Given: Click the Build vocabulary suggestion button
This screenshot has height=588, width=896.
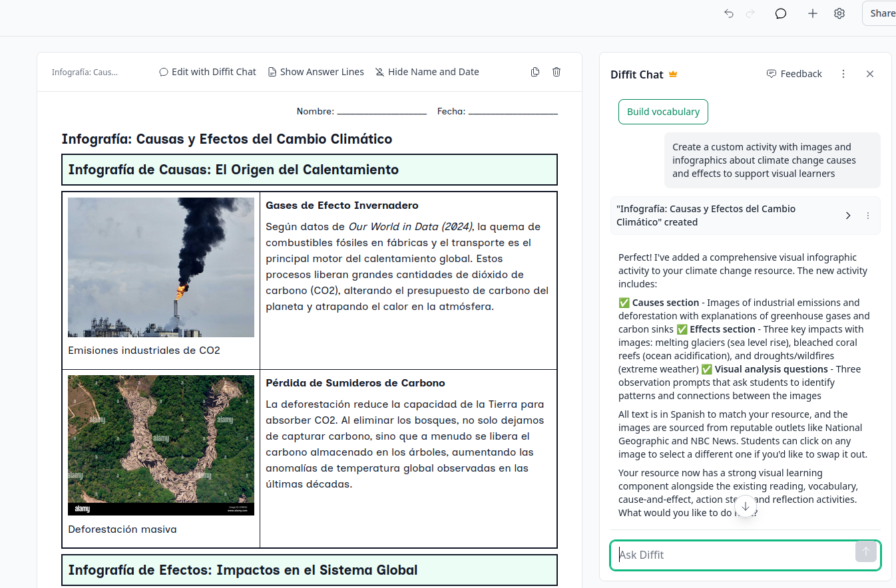Looking at the screenshot, I should tap(663, 112).
